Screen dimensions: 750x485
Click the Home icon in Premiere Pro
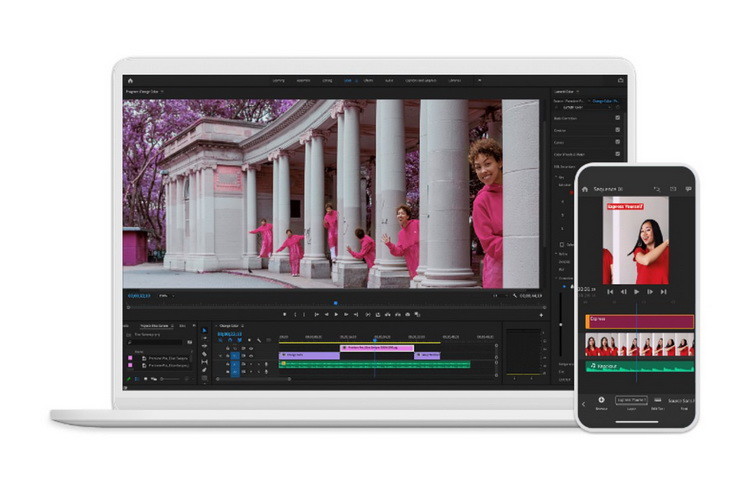click(130, 81)
